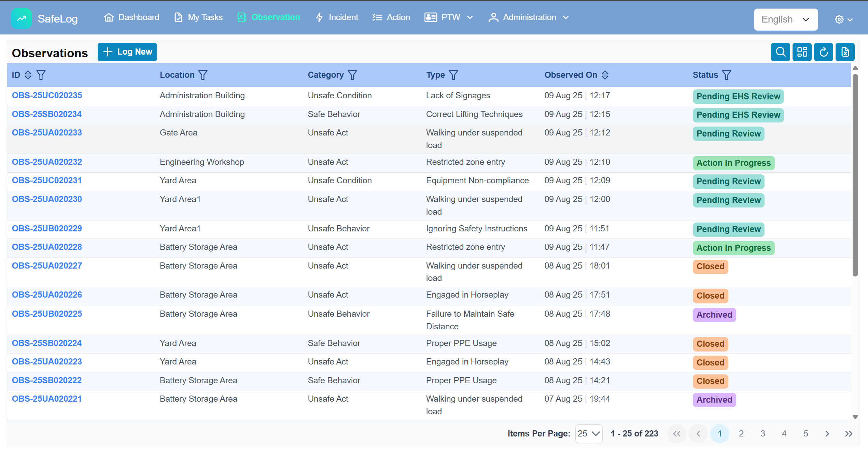Go to page 3 in pagination
Screen dimensions: 868x459
762,433
